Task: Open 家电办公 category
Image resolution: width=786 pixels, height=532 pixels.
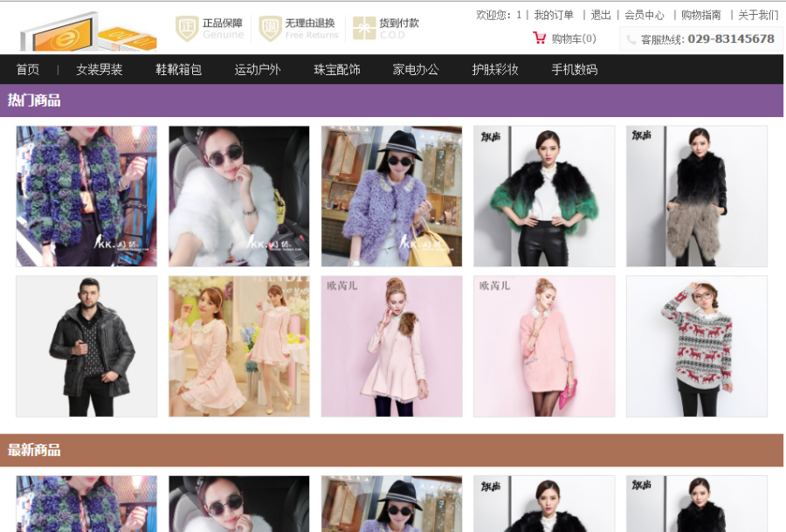Action: pos(416,70)
